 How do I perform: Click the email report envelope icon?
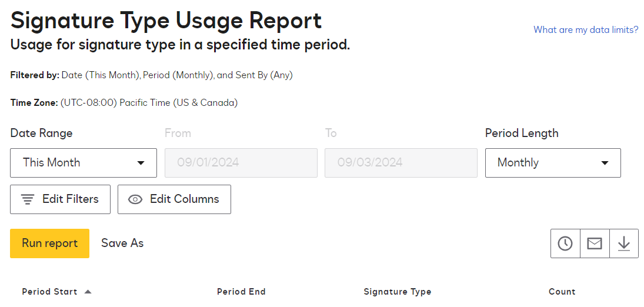(595, 243)
